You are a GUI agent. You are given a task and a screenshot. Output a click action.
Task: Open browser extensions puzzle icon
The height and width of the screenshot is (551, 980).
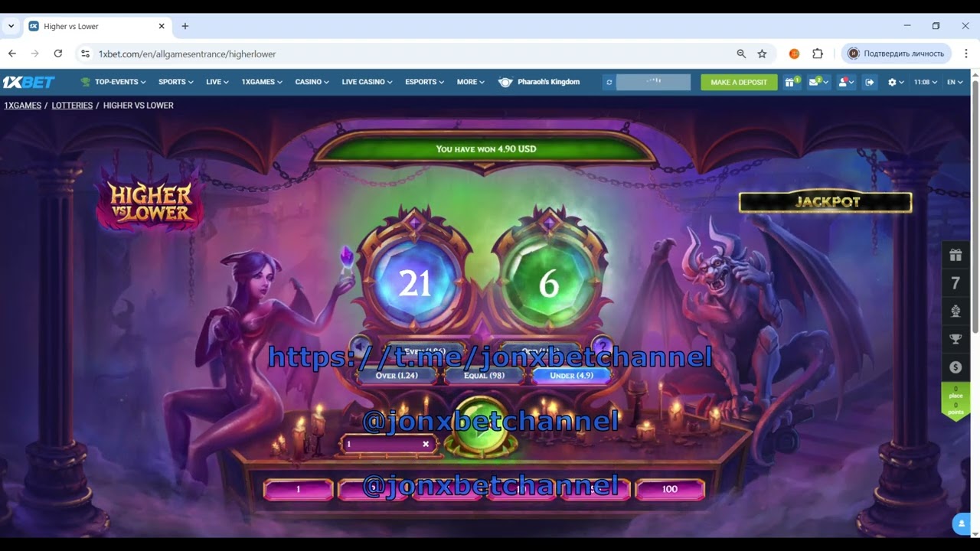(818, 54)
